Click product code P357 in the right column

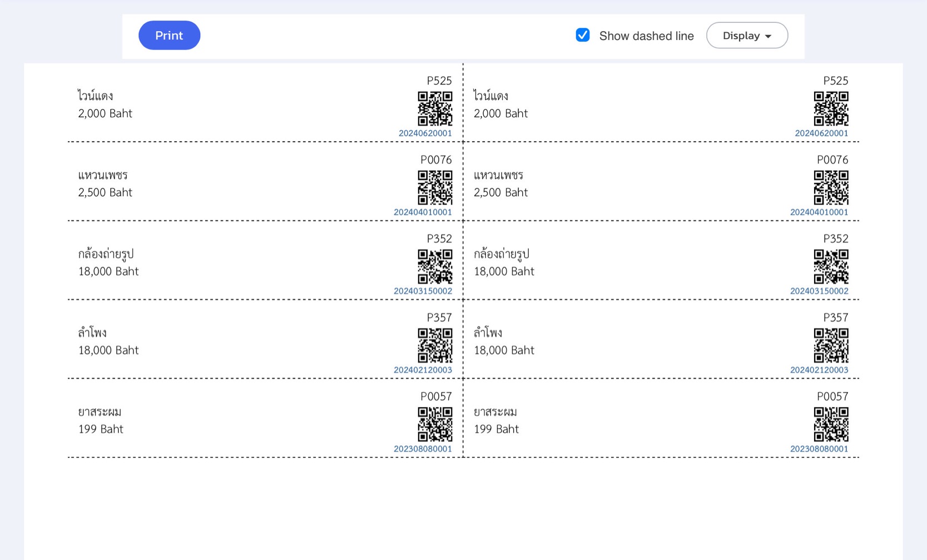836,318
